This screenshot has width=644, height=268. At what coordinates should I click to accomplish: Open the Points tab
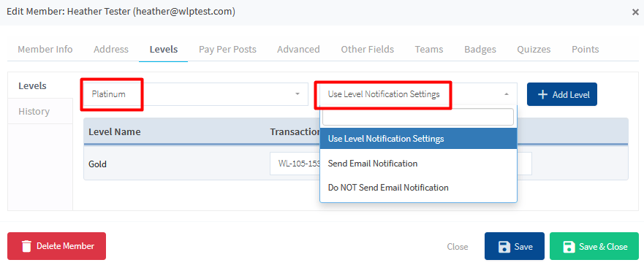[x=586, y=49]
